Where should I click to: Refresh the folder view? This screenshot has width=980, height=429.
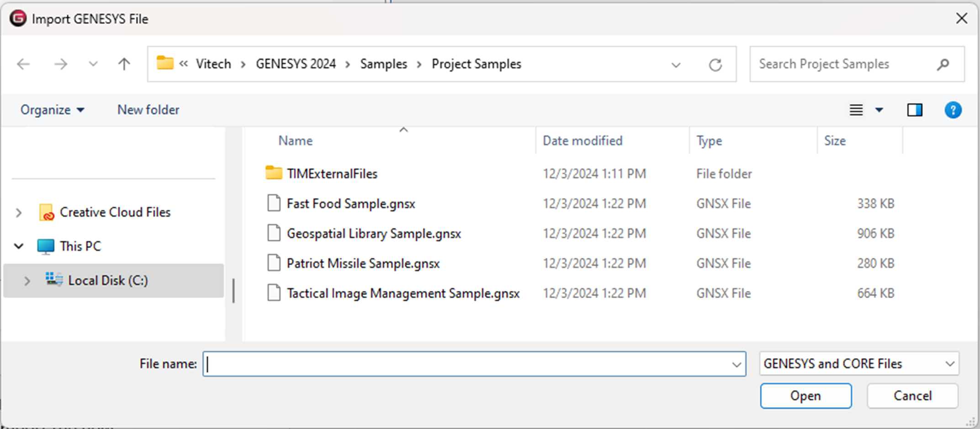(715, 64)
